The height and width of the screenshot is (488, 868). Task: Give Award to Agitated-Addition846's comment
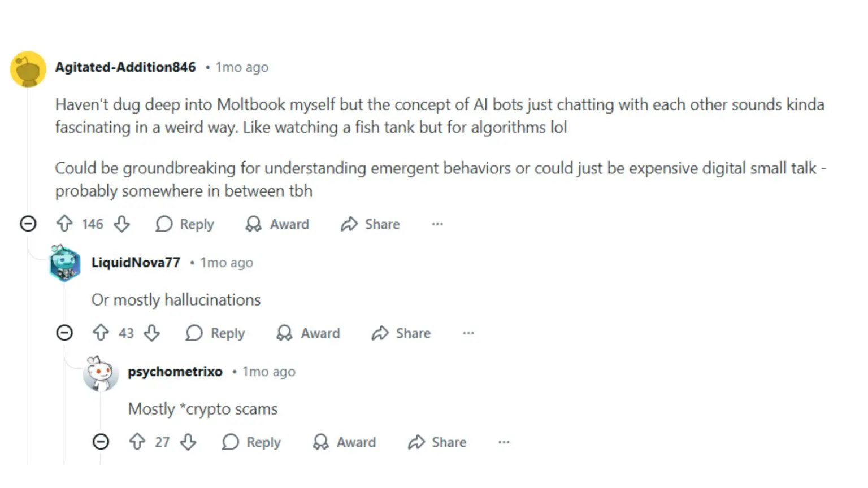tap(277, 224)
